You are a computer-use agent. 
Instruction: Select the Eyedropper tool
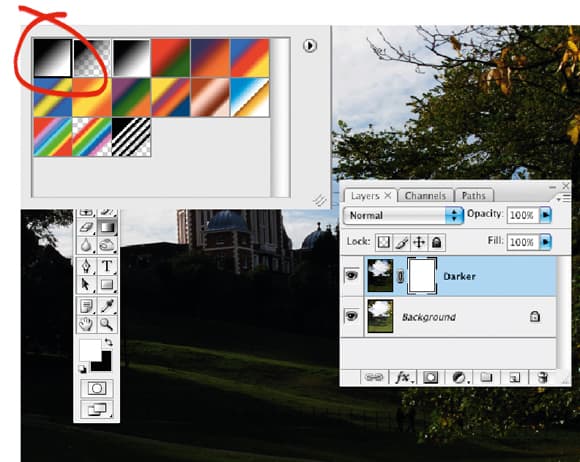pyautogui.click(x=107, y=306)
